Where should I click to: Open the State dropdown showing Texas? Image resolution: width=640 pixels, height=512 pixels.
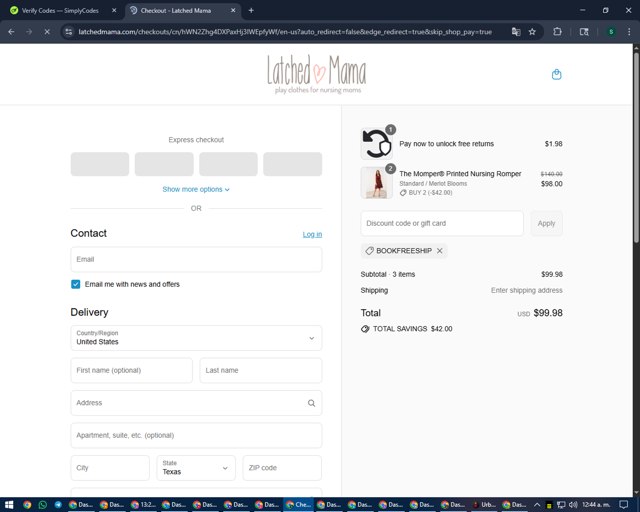click(196, 467)
